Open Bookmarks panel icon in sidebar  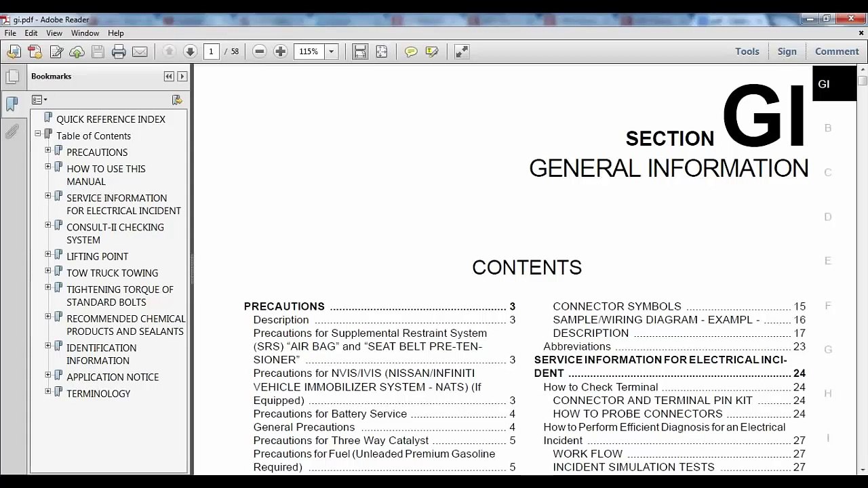pyautogui.click(x=12, y=104)
